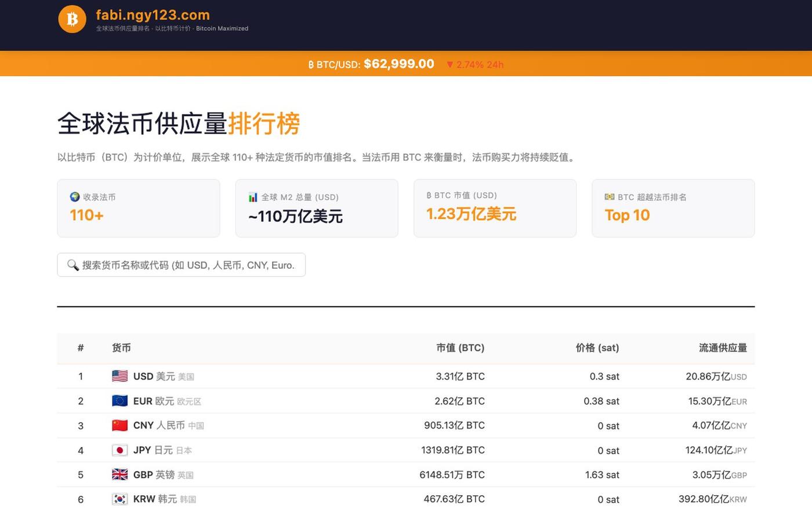The width and height of the screenshot is (812, 508).
Task: Click the 110+ value on 收录法币 card
Action: pyautogui.click(x=86, y=215)
